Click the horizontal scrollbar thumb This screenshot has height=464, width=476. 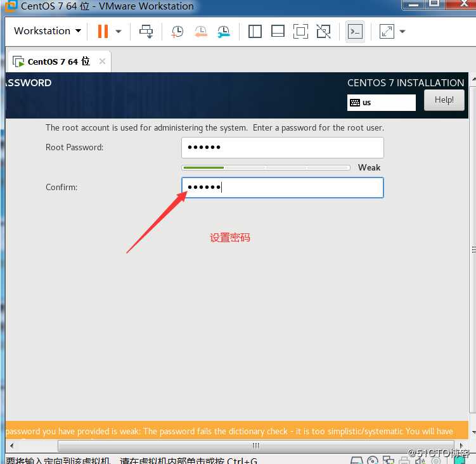pyautogui.click(x=255, y=446)
